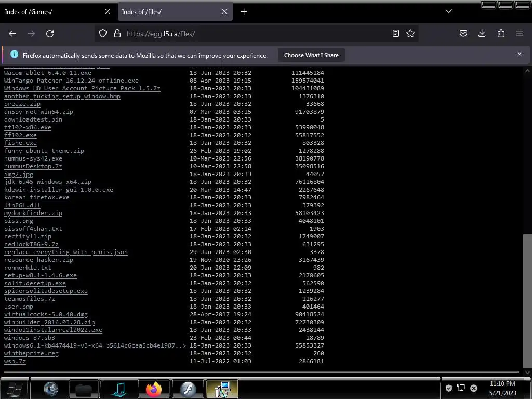Open the Windows Start button
532x399 pixels.
coord(14,389)
